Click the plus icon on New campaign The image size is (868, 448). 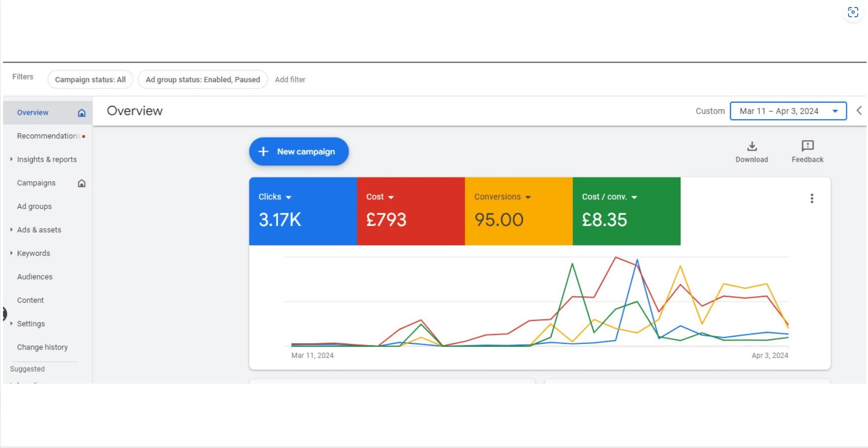pos(263,151)
